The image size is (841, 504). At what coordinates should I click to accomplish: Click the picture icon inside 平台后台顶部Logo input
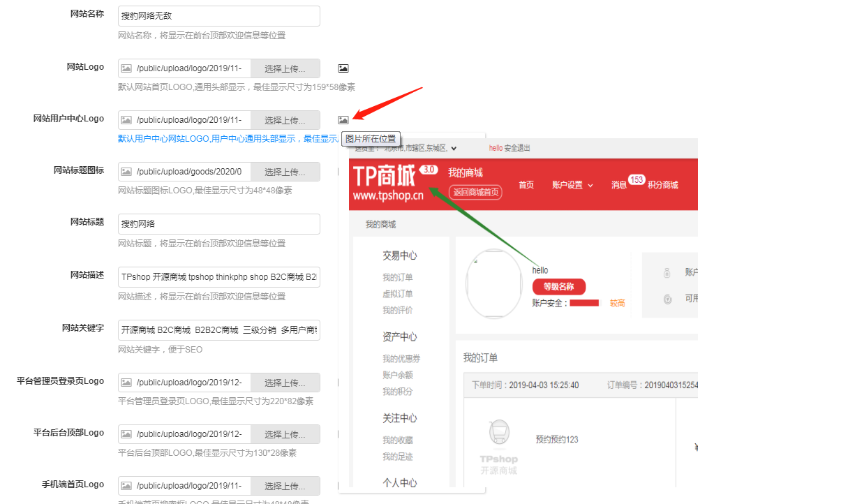tap(126, 433)
